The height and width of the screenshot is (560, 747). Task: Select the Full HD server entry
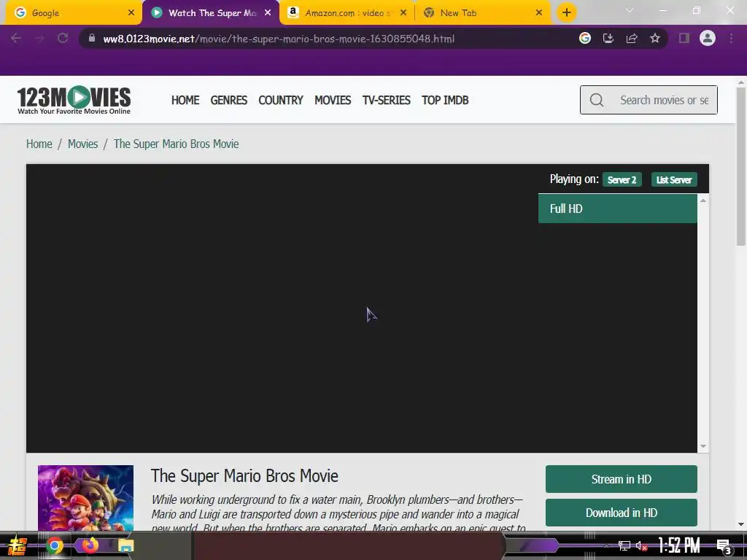pos(617,208)
